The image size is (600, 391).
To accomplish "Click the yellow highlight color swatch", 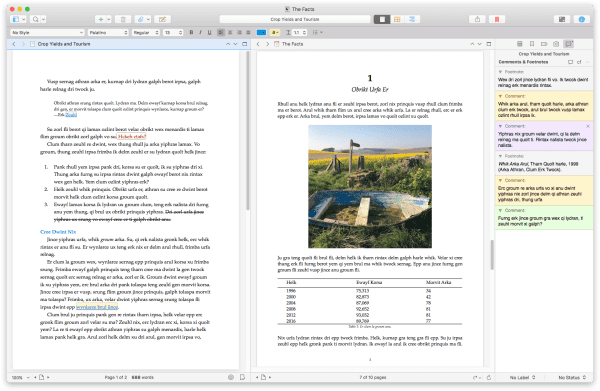I will click(275, 33).
